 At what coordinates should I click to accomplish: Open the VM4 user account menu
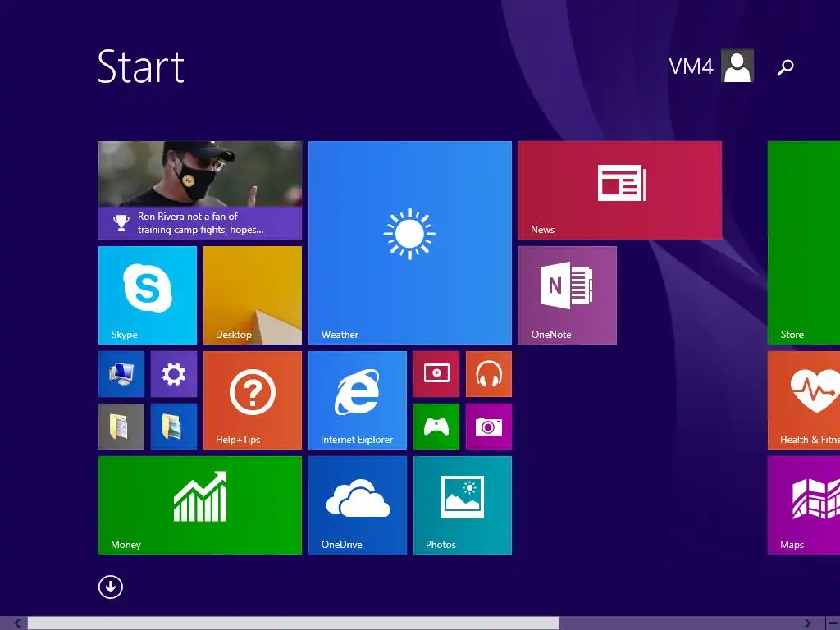691,66
